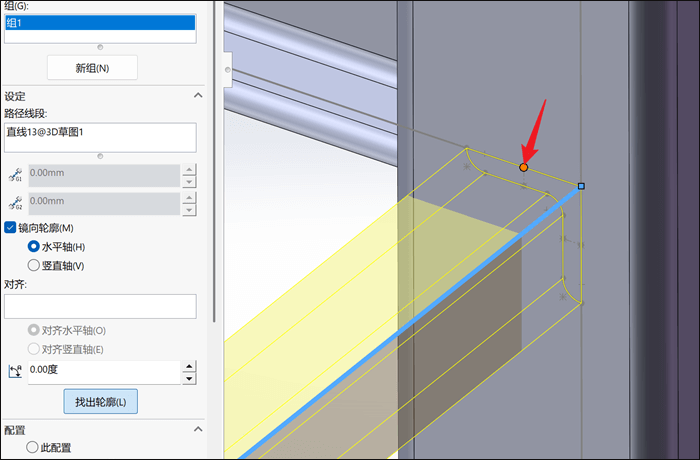Image resolution: width=700 pixels, height=460 pixels.
Task: Uncheck 镜向轮廓(M) checkbox
Action: click(x=10, y=228)
